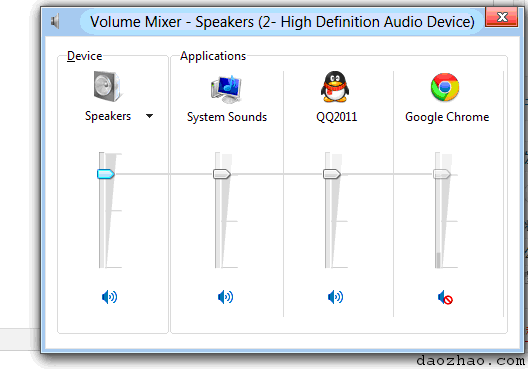Unmute Google Chrome audio
This screenshot has width=528, height=369.
tap(445, 298)
